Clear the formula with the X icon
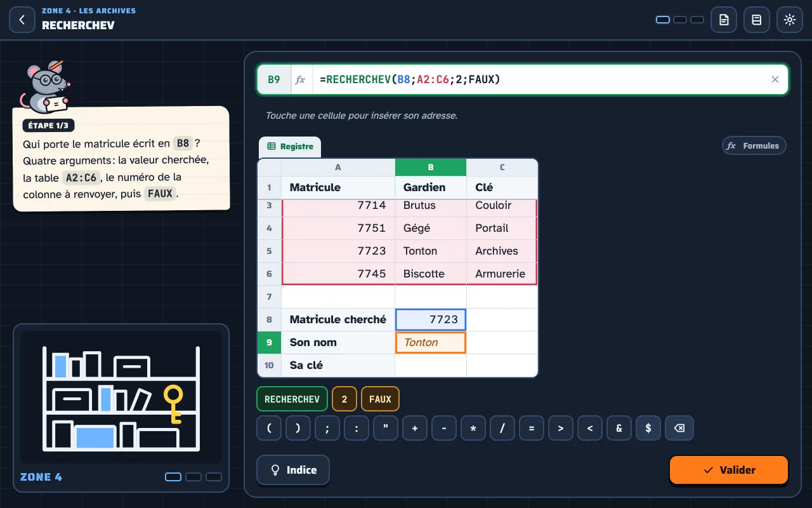 point(775,79)
